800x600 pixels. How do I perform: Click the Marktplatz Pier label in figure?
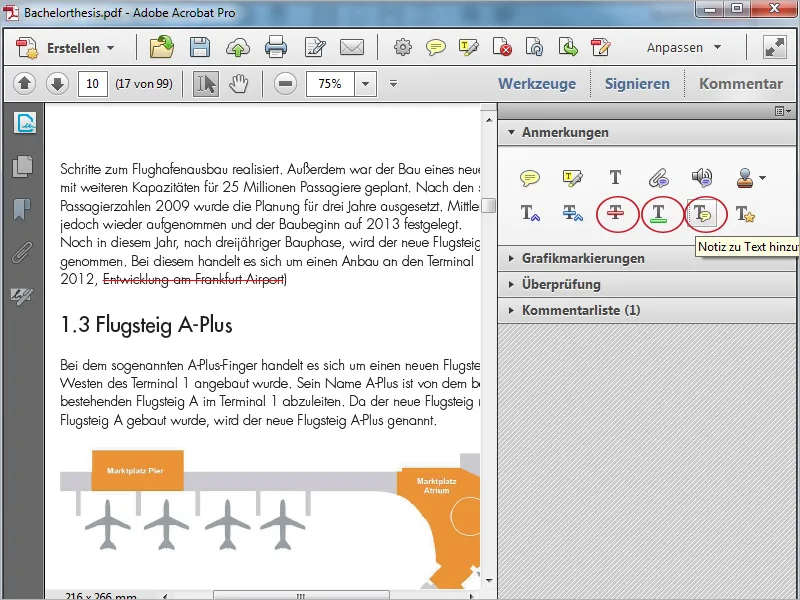pos(135,470)
